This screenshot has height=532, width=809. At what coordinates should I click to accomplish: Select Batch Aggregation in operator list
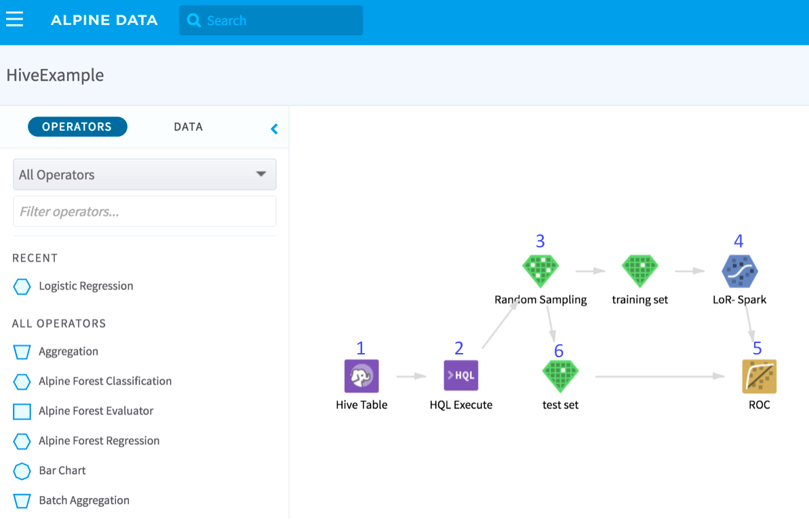point(84,500)
